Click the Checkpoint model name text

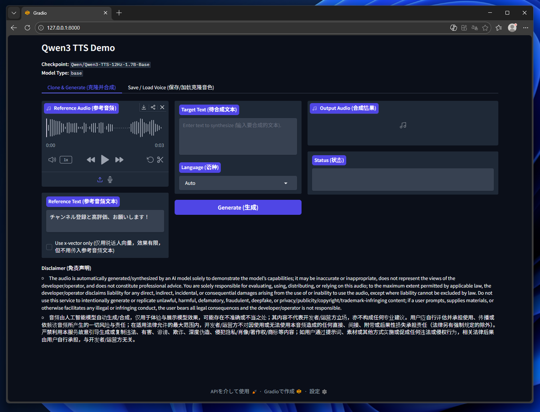click(x=110, y=64)
